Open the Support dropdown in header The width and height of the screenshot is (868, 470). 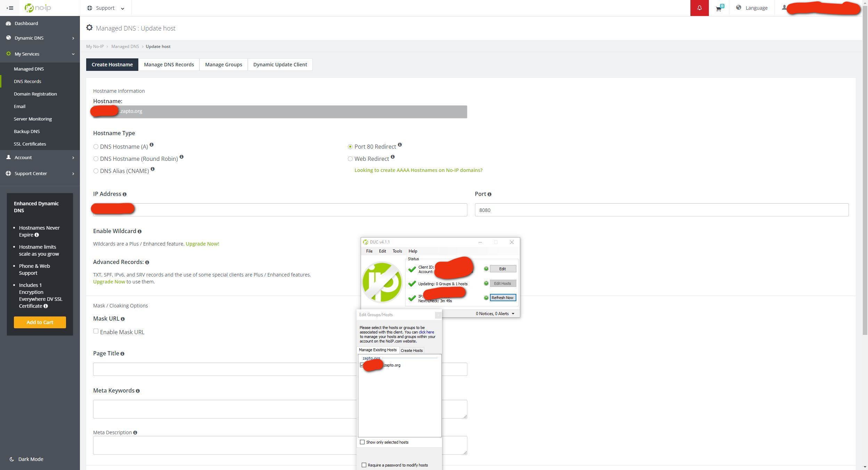(x=106, y=8)
